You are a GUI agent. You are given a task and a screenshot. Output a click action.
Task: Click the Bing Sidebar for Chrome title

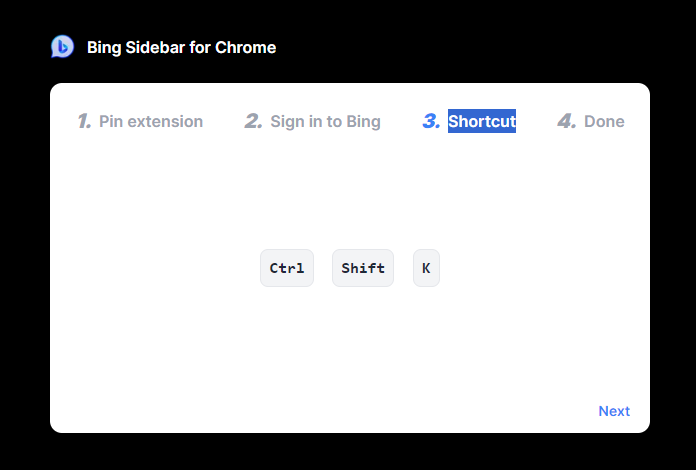pos(181,47)
